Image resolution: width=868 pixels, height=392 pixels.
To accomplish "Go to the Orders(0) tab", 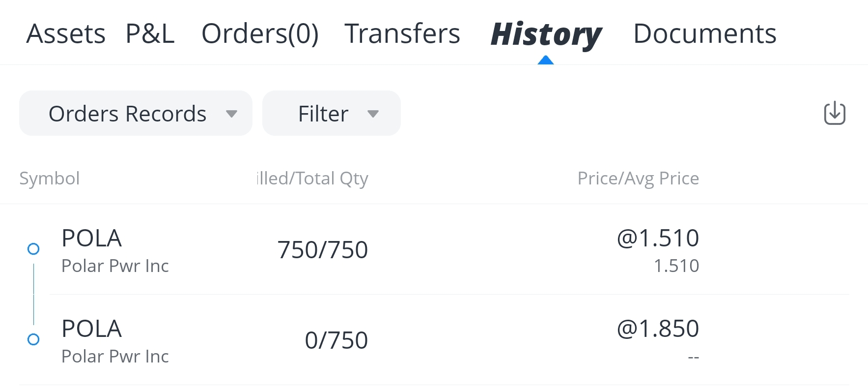I will 260,33.
